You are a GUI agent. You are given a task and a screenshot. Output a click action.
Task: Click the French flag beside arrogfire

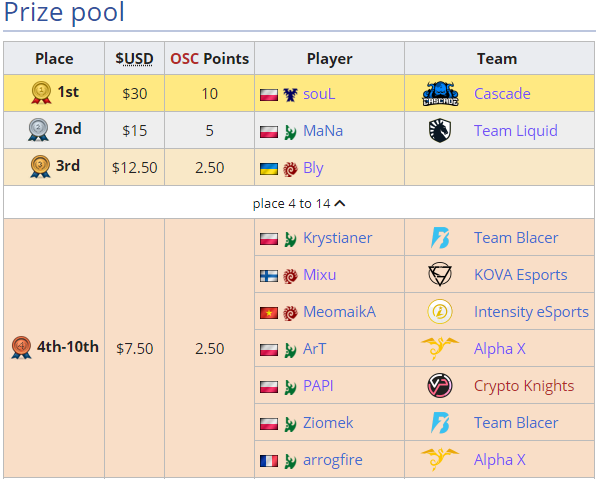[x=269, y=461]
